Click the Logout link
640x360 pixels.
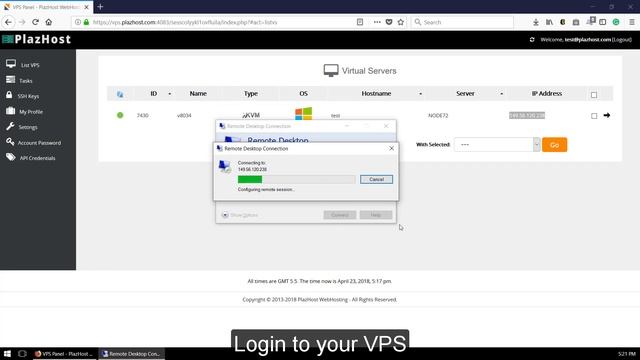point(622,40)
